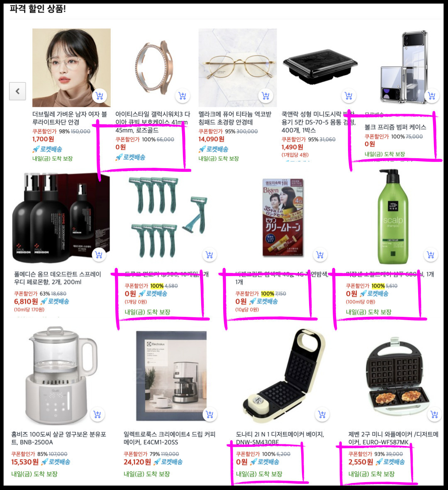448x490 pixels.
Task: Click cart icon on clear phone bumper case
Action: (x=432, y=96)
